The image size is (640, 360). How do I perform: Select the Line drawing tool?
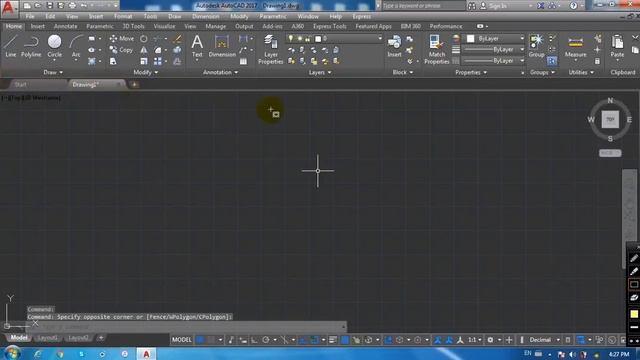click(x=10, y=46)
